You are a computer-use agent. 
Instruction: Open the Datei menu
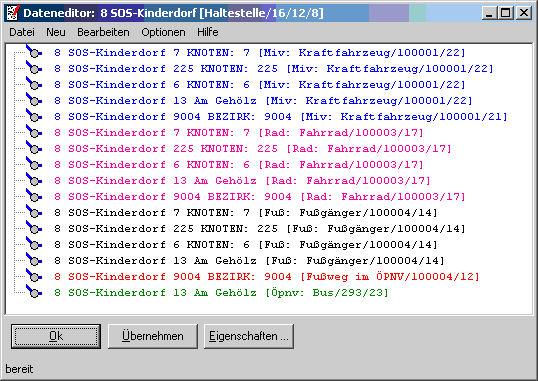(22, 32)
